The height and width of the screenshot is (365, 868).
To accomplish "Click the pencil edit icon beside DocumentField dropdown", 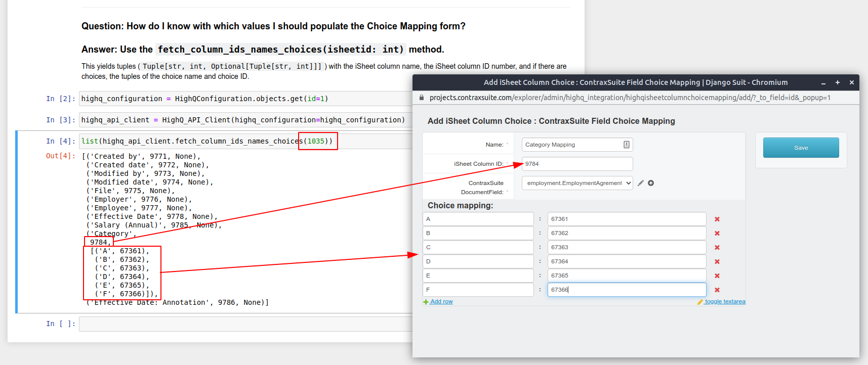I will coord(640,183).
